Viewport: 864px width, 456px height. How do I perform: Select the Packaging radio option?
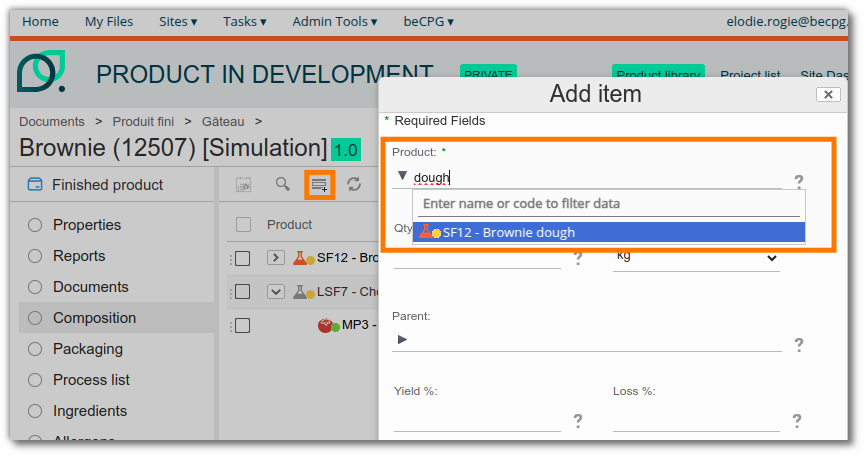coord(35,349)
